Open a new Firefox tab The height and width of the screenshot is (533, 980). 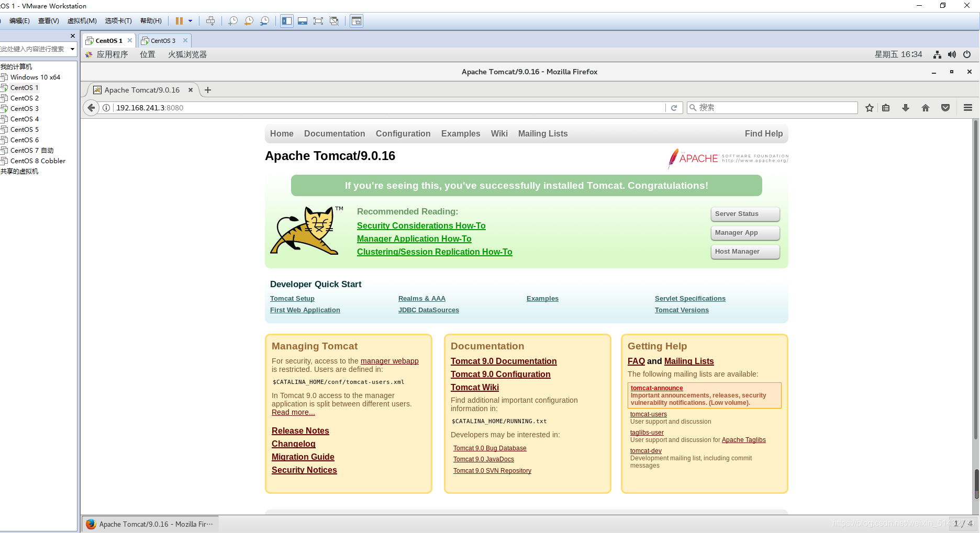point(208,90)
